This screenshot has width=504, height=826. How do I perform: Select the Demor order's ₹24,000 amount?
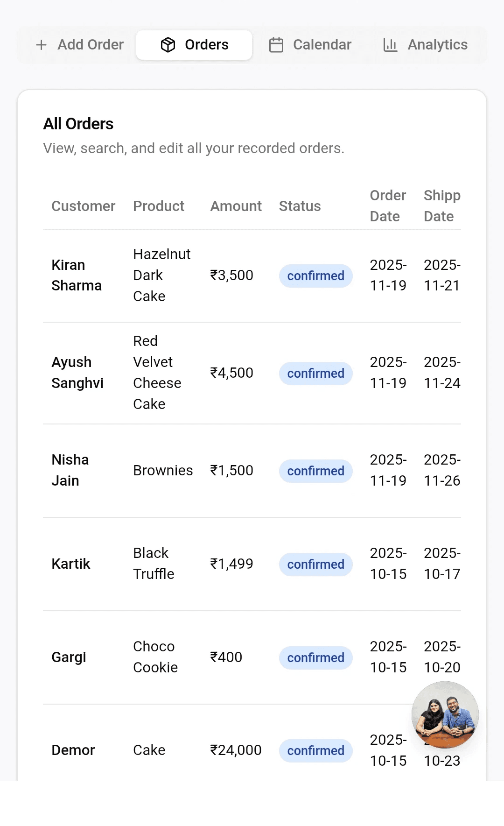pos(236,750)
